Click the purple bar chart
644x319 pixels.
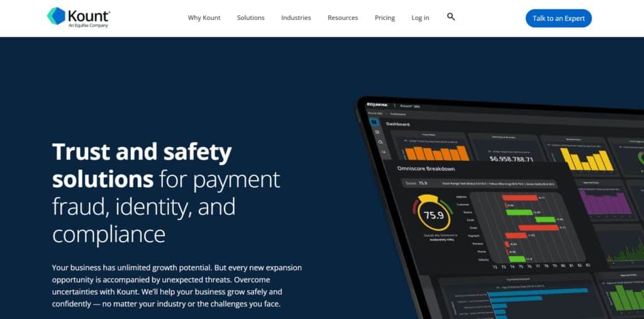coord(606,201)
